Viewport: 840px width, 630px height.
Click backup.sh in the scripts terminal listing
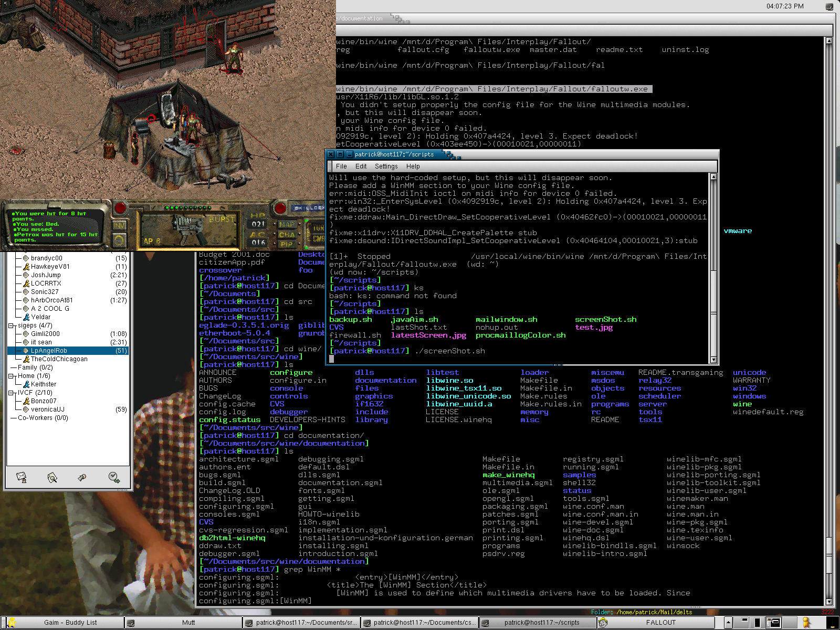(351, 319)
